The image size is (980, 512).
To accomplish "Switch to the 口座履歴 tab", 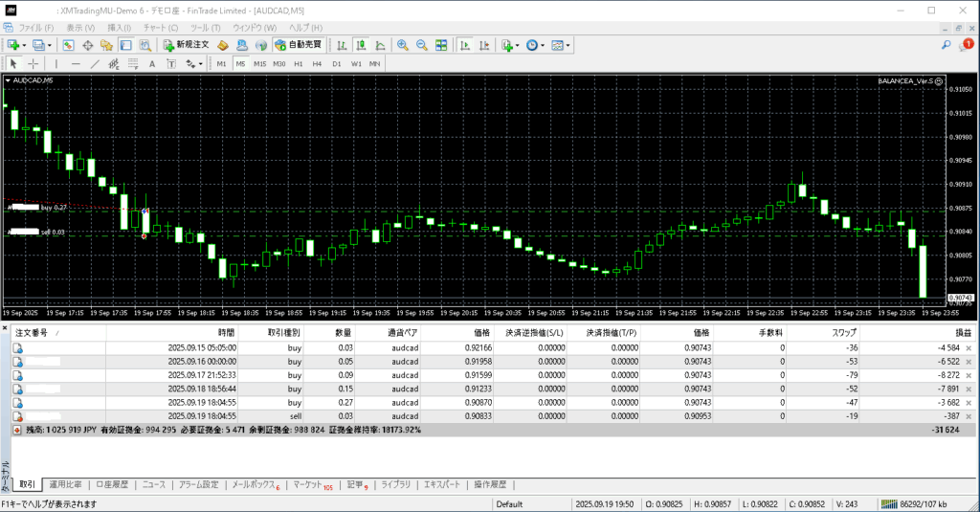I will (x=114, y=485).
